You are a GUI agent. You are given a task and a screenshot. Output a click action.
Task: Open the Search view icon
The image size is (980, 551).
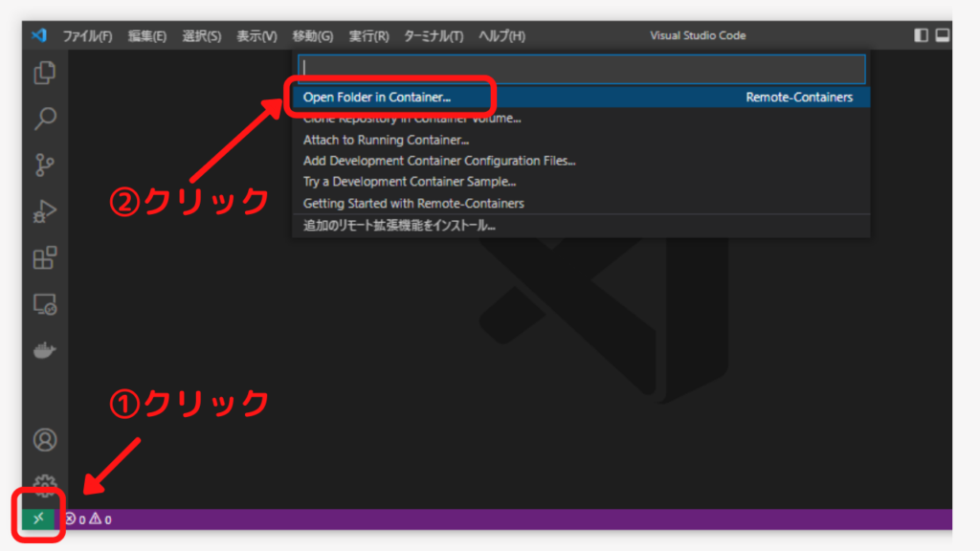(x=44, y=118)
